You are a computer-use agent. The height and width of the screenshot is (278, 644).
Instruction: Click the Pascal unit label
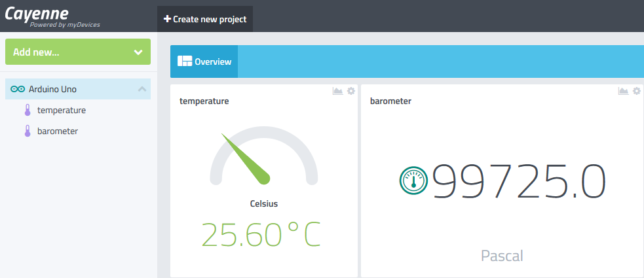coord(502,256)
